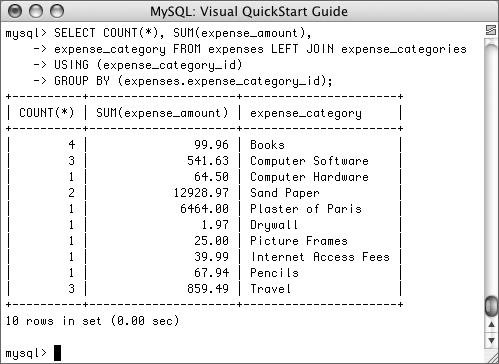Click the MySQL: Visual QuickStart Guide title

coord(249,12)
